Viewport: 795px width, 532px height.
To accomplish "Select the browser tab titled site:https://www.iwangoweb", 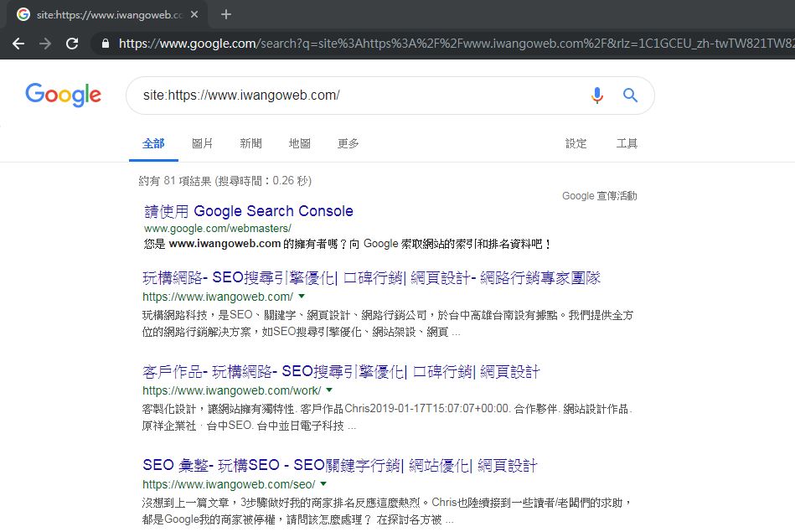I will 109,15.
